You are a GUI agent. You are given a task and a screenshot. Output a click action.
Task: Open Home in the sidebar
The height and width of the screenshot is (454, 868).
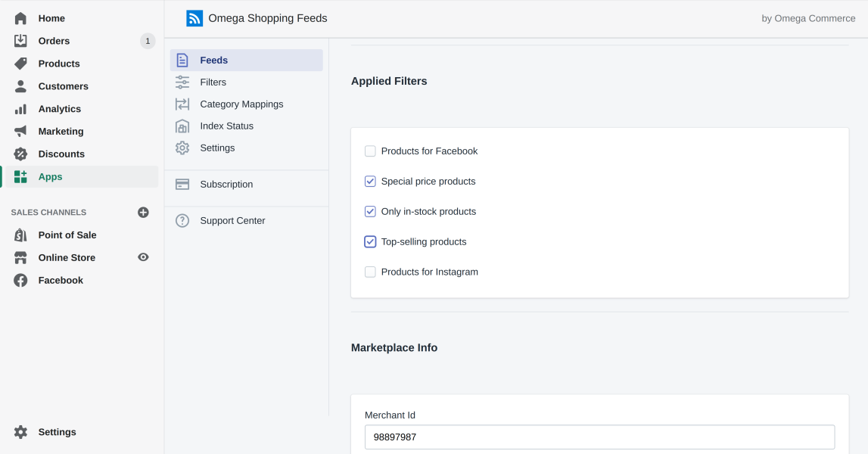[x=51, y=18]
